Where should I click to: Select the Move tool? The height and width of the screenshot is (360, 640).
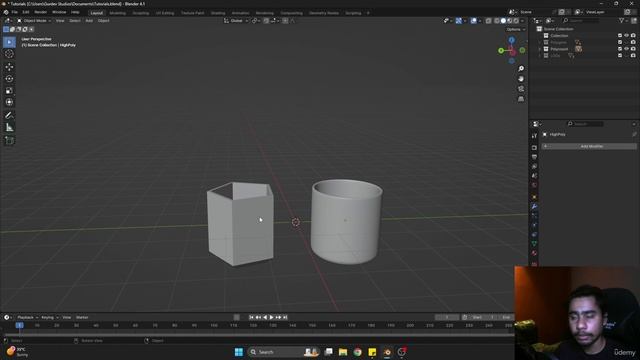pyautogui.click(x=9, y=67)
